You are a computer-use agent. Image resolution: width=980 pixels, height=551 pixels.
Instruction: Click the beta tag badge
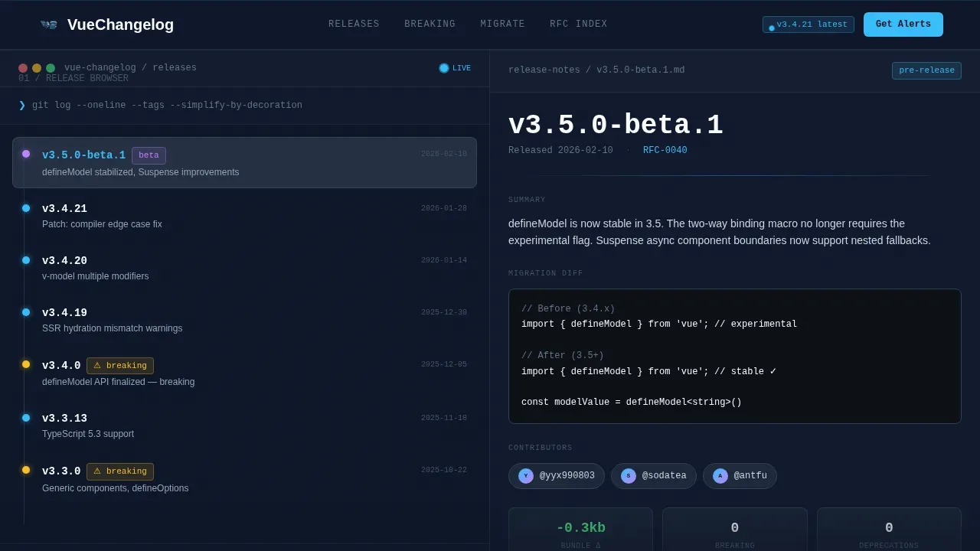click(149, 155)
